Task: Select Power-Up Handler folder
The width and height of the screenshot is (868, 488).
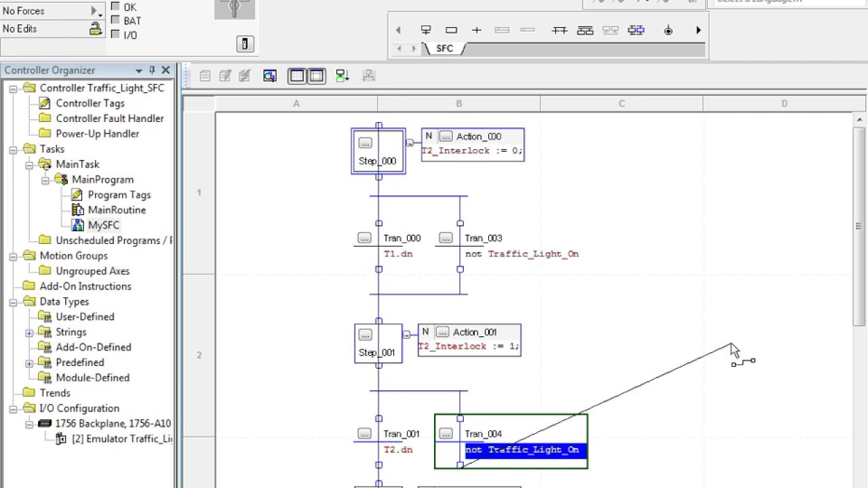Action: 97,134
